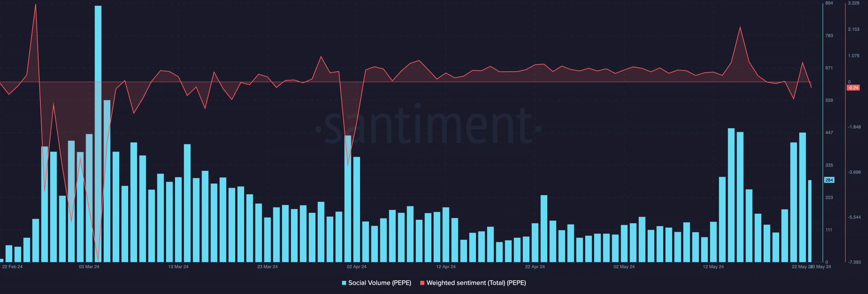
Task: Click the blue Social Volume legend swatch
Action: [x=344, y=283]
